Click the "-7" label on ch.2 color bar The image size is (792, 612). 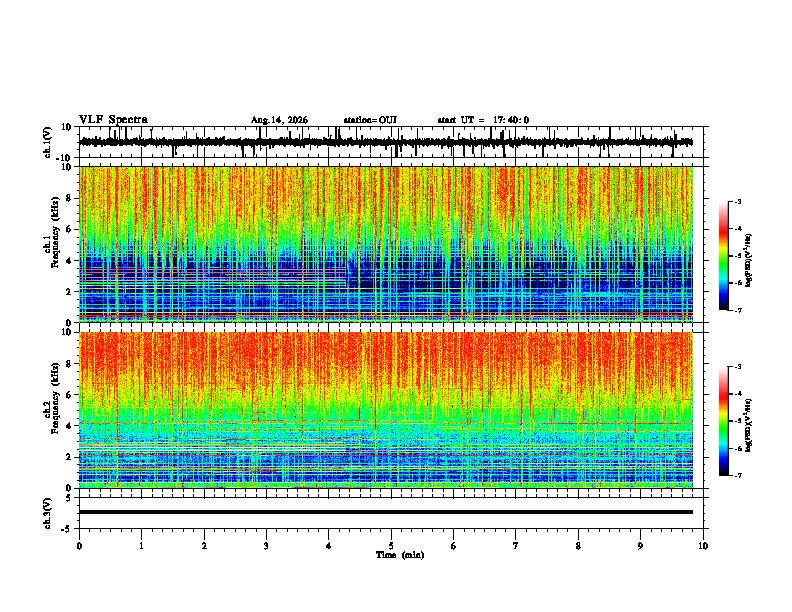pos(737,476)
